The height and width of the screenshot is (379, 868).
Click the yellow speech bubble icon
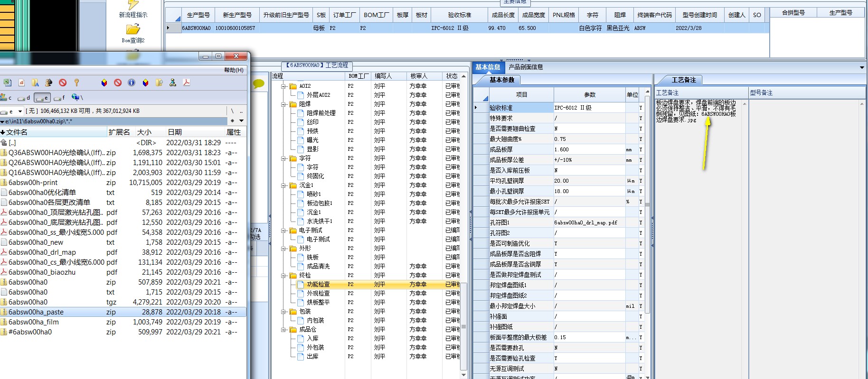click(258, 84)
